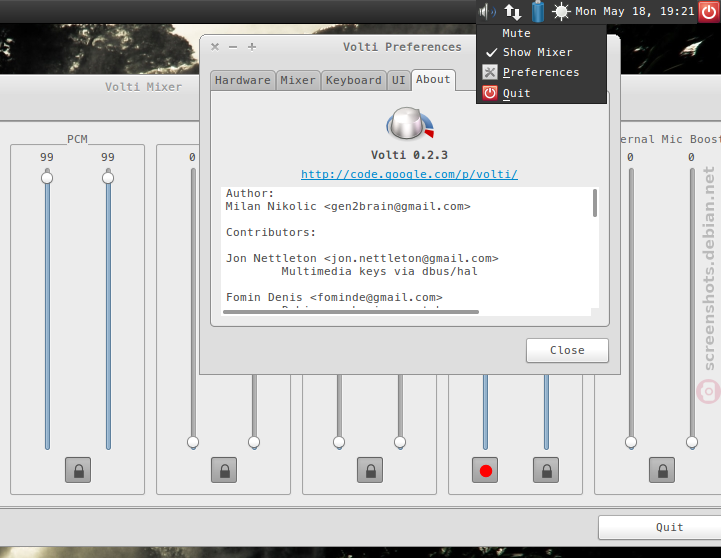This screenshot has width=721, height=558.
Task: Click the third channel left slider handle
Action: coord(339,442)
